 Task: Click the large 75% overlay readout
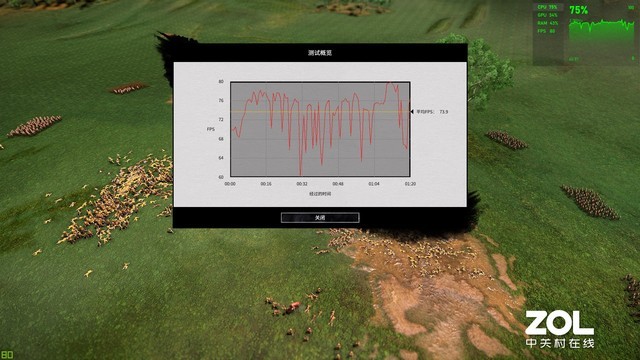(579, 10)
